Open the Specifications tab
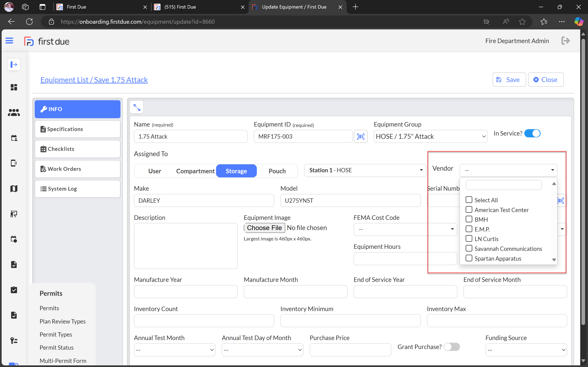588x367 pixels. coord(77,129)
